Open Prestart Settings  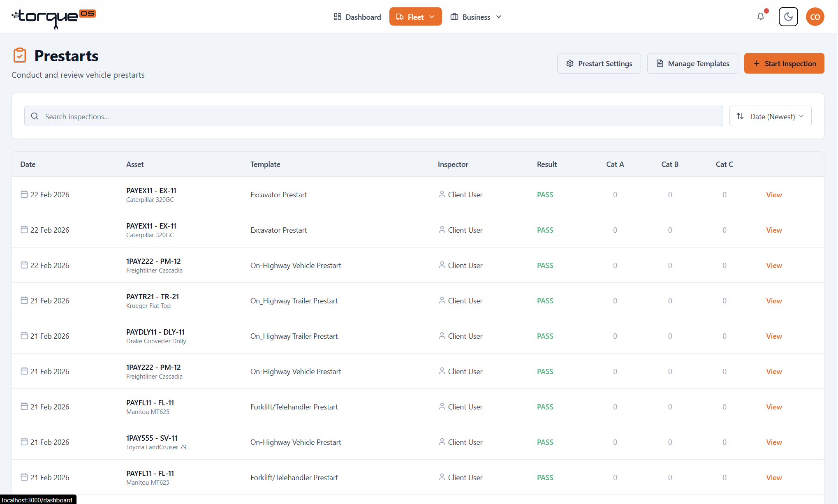[x=599, y=63]
